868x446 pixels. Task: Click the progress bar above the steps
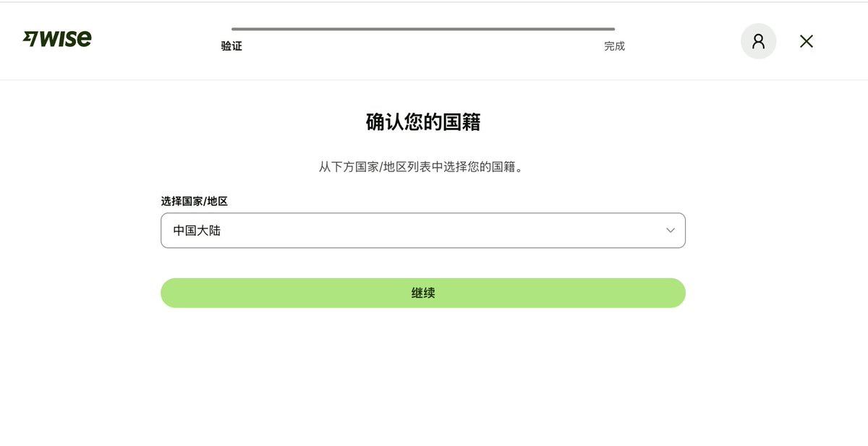tap(423, 29)
